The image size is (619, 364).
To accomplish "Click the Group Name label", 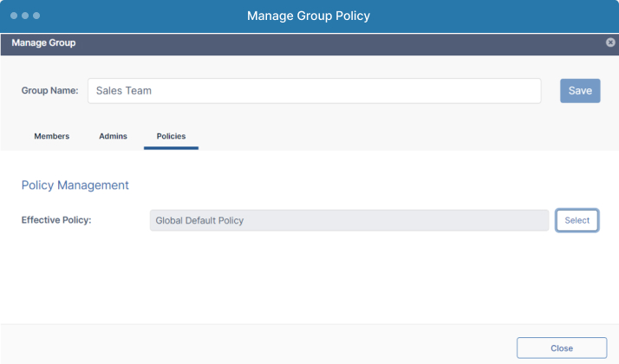I will click(x=49, y=90).
